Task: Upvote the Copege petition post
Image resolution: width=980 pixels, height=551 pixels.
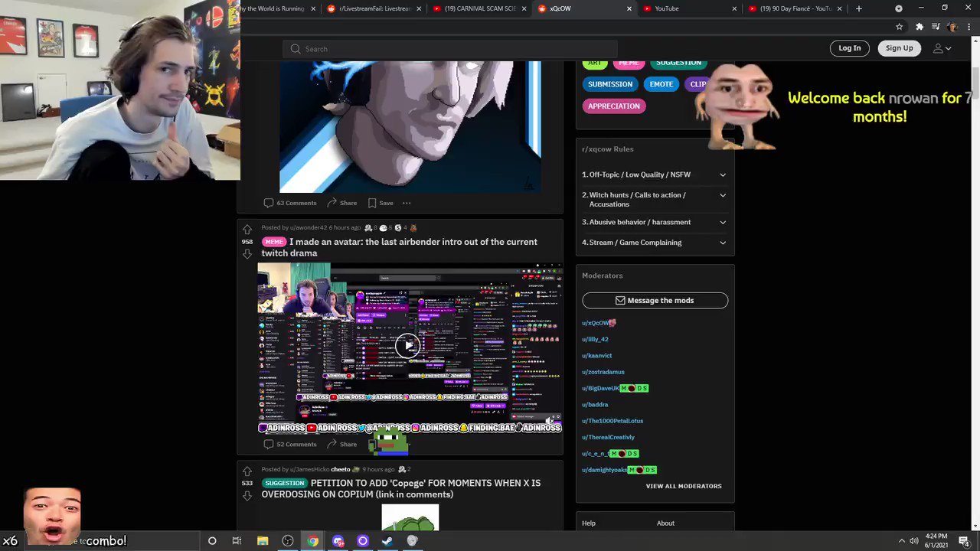Action: (247, 471)
